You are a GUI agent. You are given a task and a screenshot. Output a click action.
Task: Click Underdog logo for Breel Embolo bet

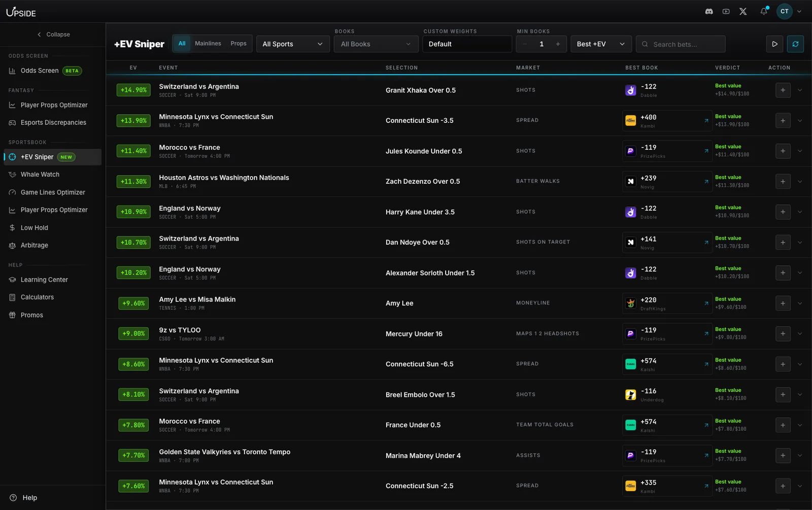click(630, 395)
